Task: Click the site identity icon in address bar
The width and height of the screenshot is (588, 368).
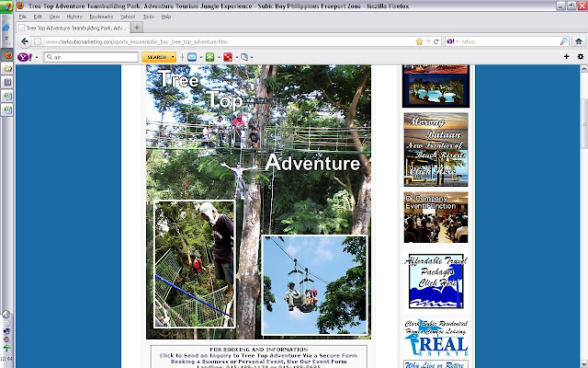Action: 38,41
